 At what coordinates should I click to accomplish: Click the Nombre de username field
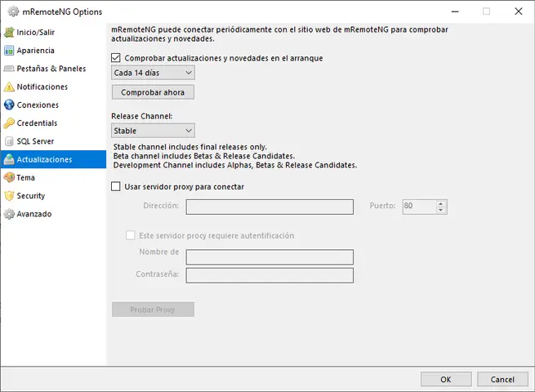tap(270, 257)
